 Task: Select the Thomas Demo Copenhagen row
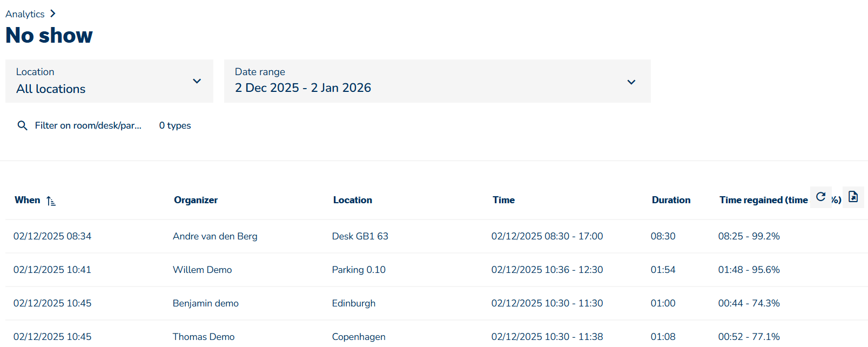coord(204,337)
